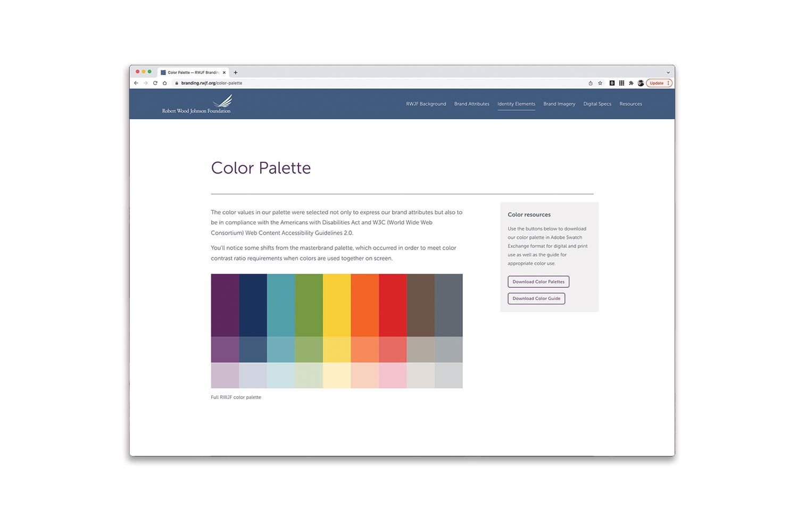Image resolution: width=798 pixels, height=532 pixels.
Task: Click the Color Palette page heading
Action: 261,168
